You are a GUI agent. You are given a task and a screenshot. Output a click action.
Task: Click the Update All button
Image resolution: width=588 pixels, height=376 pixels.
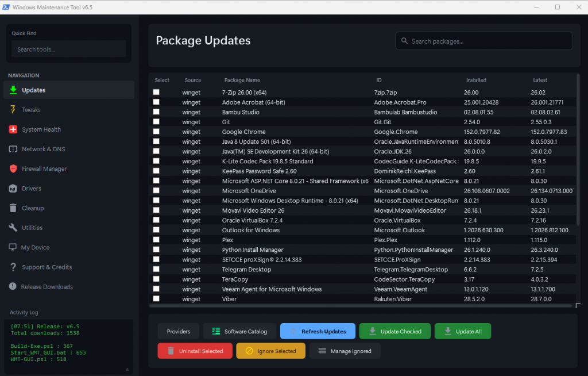tap(463, 331)
